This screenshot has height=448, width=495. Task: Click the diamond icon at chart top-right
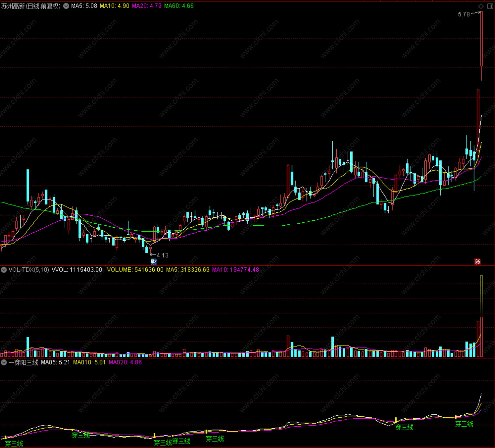481,6
